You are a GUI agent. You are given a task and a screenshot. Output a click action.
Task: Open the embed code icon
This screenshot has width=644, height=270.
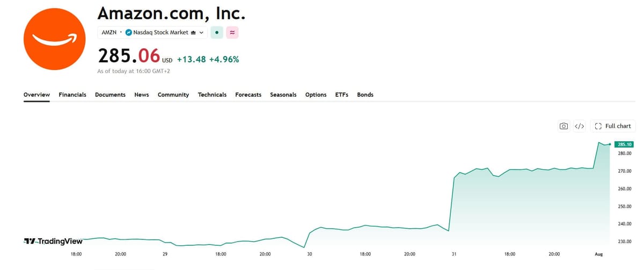(579, 126)
